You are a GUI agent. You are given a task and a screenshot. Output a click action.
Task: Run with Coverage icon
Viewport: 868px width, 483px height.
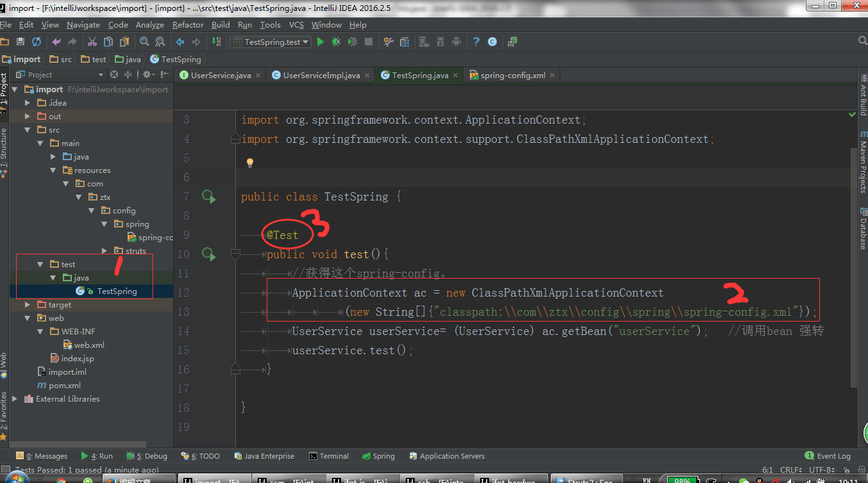pyautogui.click(x=352, y=42)
